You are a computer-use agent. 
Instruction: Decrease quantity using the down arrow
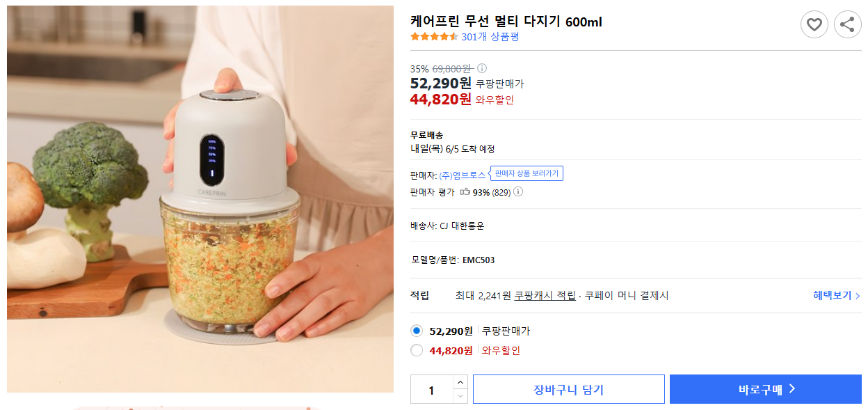(460, 395)
